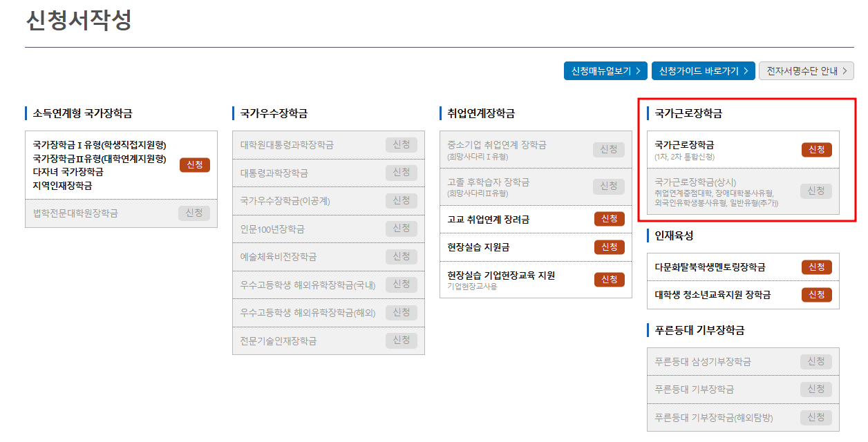The width and height of the screenshot is (868, 442).
Task: Click 신청 for 우수고등학생 해외유학장학금(국내)
Action: point(402,284)
